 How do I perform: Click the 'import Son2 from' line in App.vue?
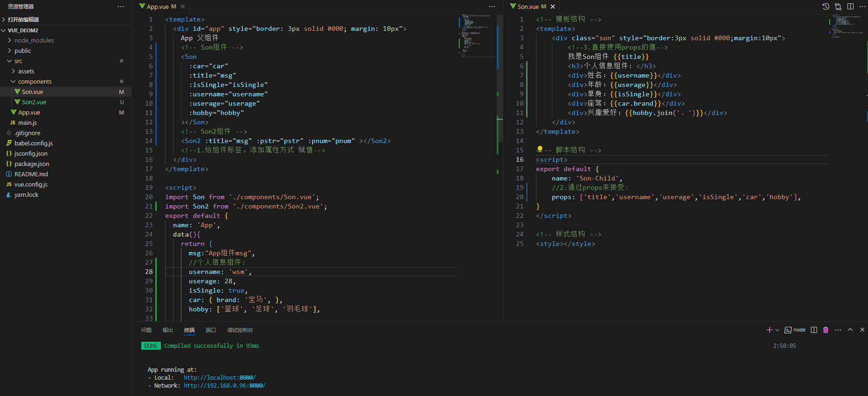(246, 207)
